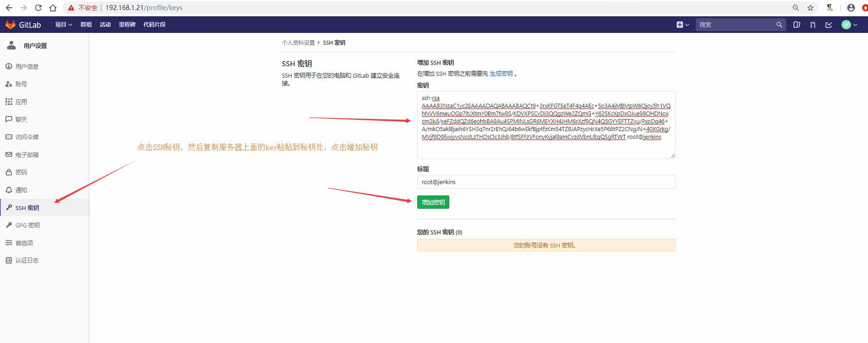Click the textarea resize handle corner
The image size is (868, 343).
[x=673, y=156]
